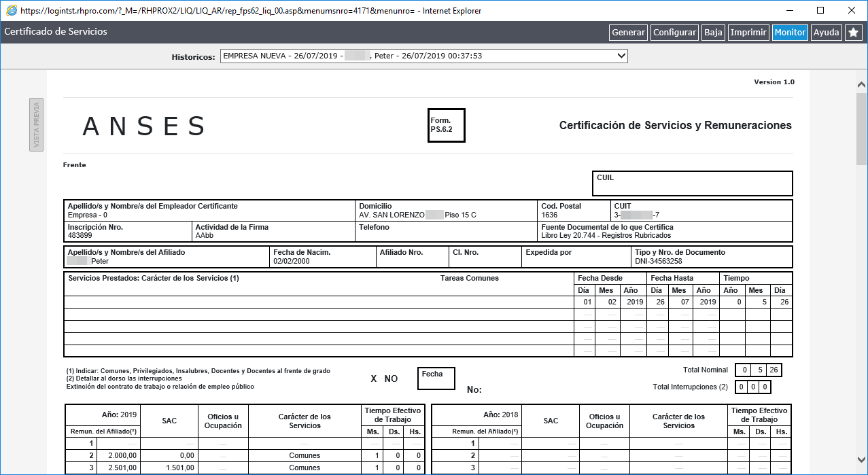Click the favorites star icon

[854, 32]
